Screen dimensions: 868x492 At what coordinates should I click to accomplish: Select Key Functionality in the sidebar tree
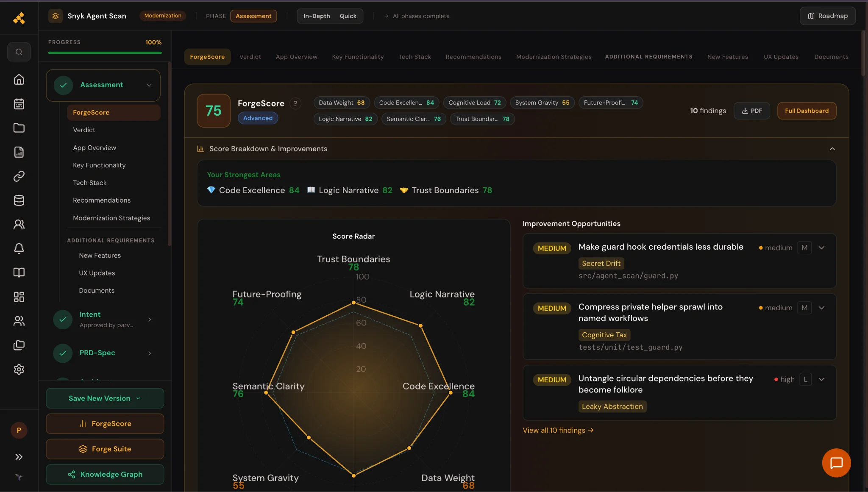(99, 165)
